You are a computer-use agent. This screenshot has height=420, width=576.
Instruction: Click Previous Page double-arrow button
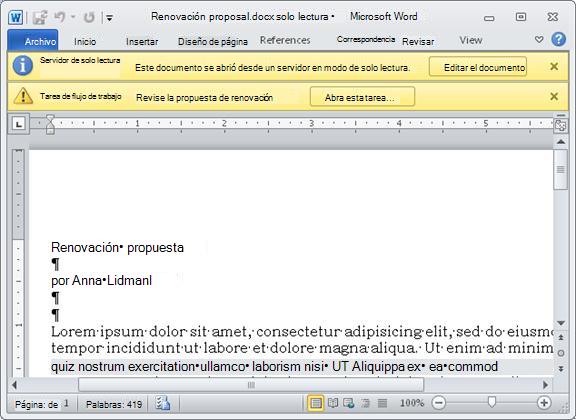[561, 338]
